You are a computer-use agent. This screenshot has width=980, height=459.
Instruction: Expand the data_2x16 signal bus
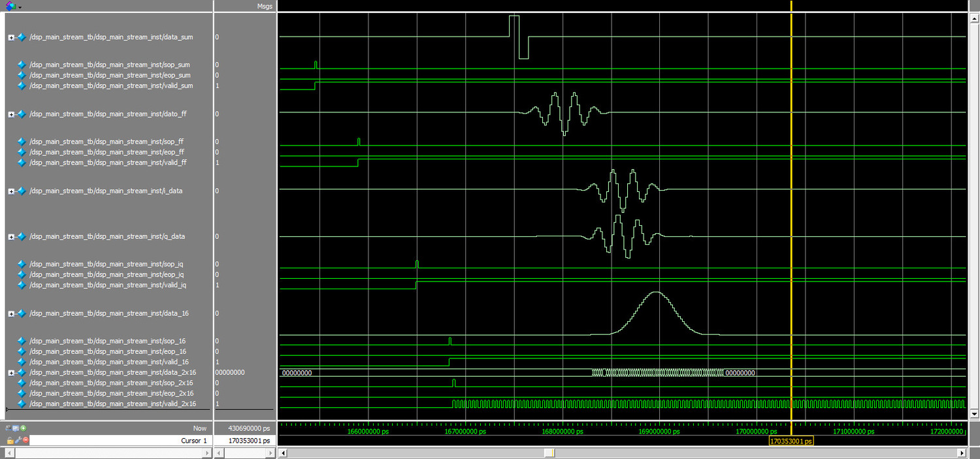pos(11,372)
